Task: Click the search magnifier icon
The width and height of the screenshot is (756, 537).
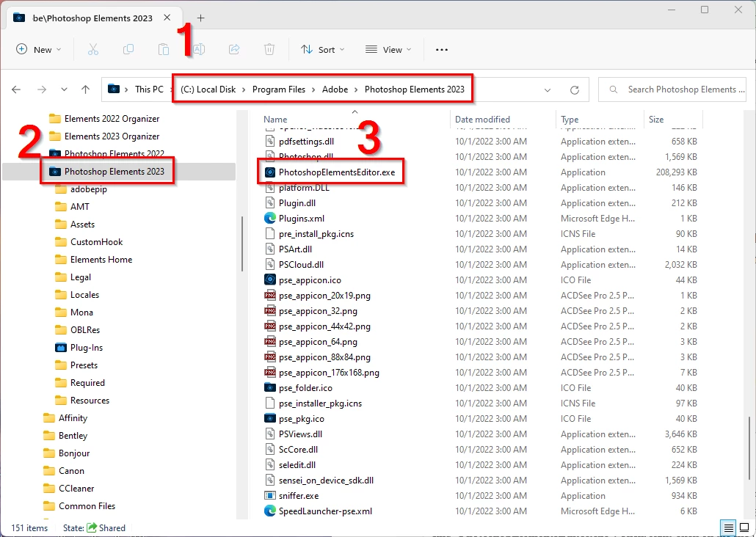Action: coord(614,89)
